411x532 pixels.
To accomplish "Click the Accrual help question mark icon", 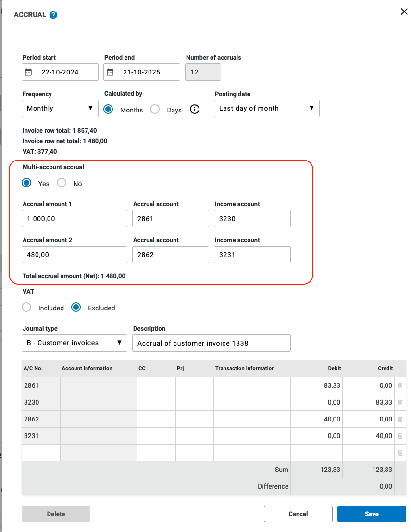I will 53,15.
